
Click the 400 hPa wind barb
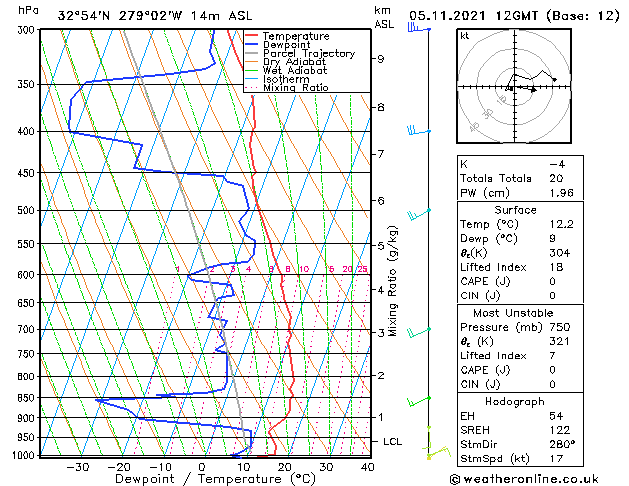pos(418,130)
